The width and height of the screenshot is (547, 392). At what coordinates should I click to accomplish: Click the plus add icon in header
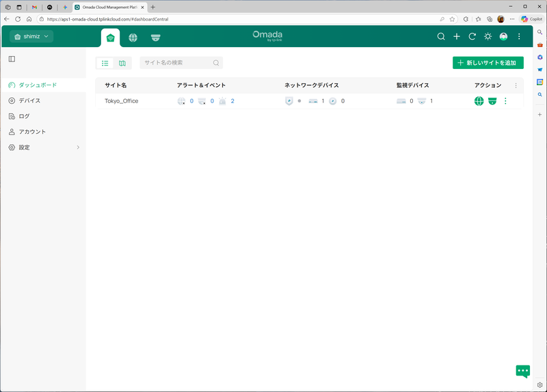[x=457, y=36]
